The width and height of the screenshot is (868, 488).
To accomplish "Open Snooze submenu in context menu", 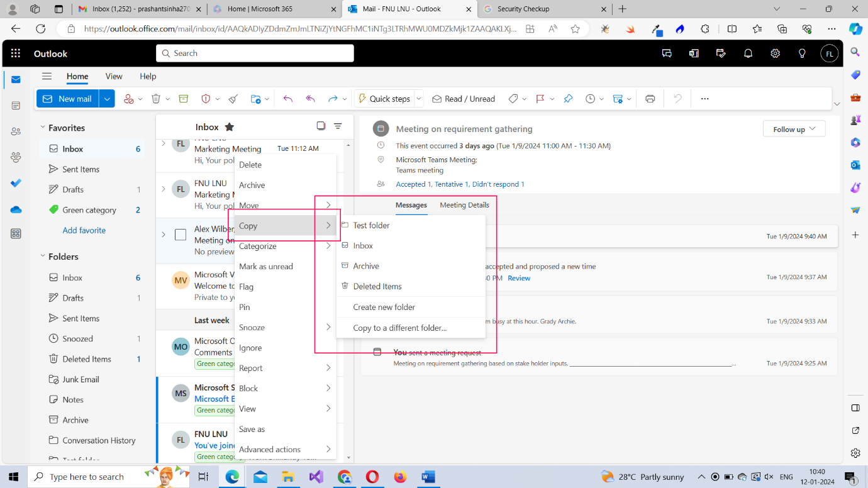I will coord(286,327).
